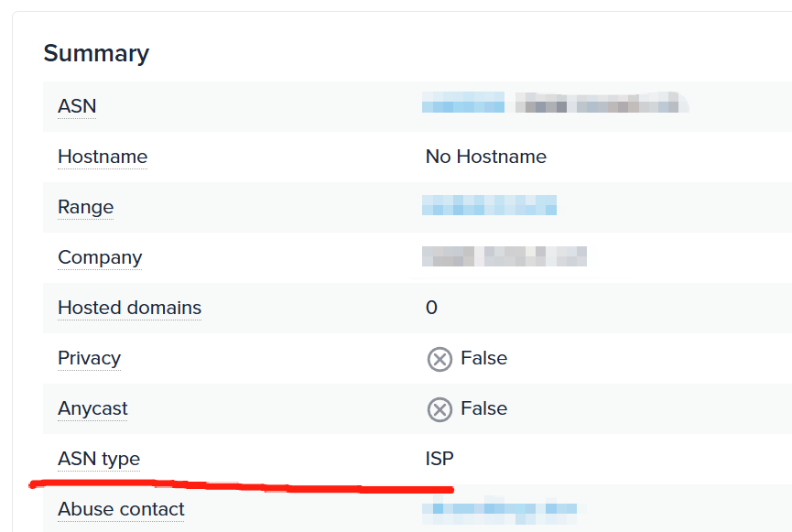Open the blurred Abuse contact link
Viewport: 792px width, 532px height.
coord(500,510)
